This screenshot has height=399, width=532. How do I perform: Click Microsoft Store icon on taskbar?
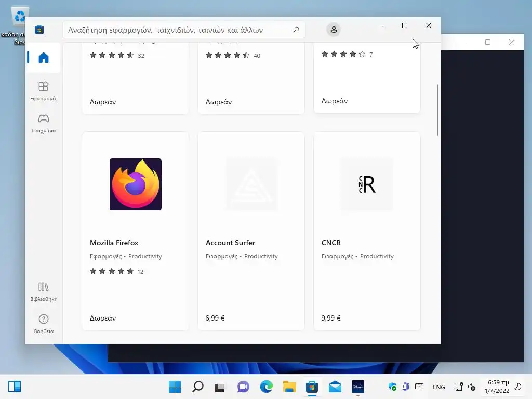[312, 387]
